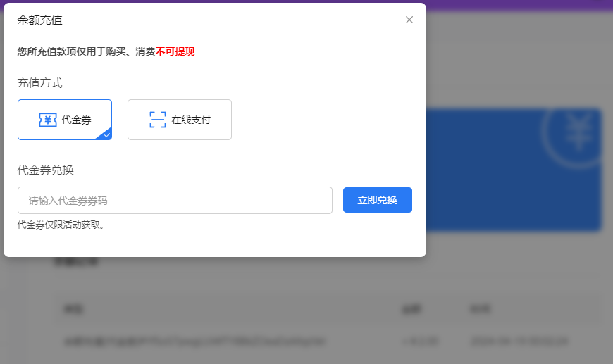
Task: Click the 代金券兑换 section heading
Action: (45, 170)
